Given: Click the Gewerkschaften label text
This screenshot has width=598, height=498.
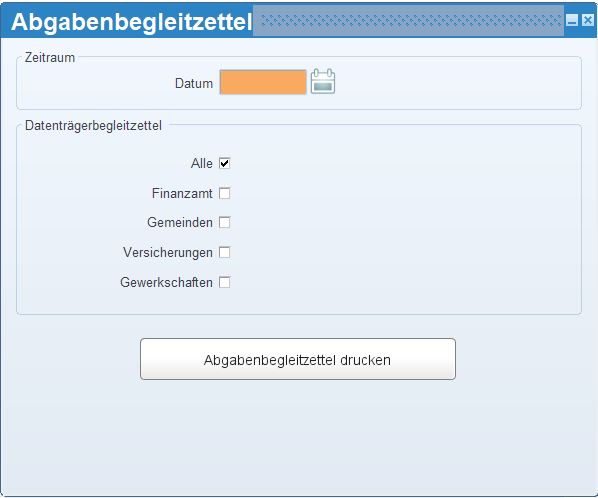Looking at the screenshot, I should 166,282.
